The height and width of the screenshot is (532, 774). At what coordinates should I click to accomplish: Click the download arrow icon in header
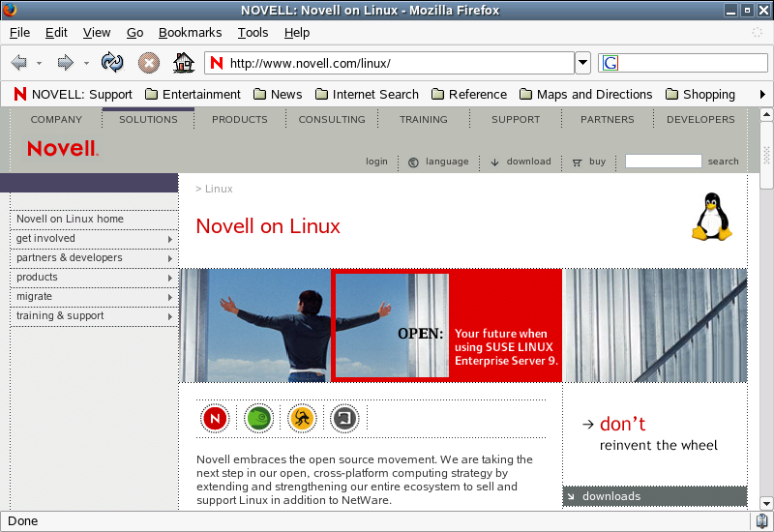(494, 163)
